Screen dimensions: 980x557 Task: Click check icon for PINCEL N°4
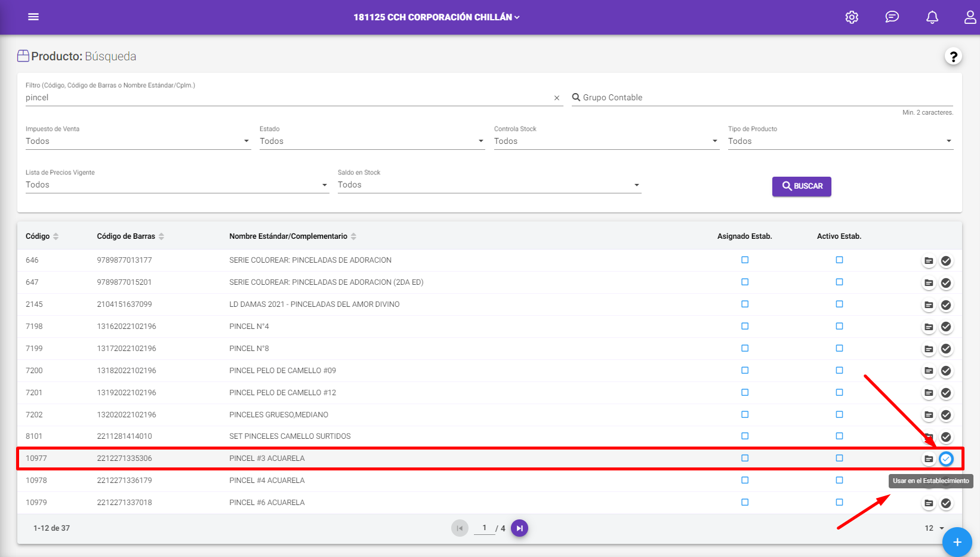tap(946, 327)
